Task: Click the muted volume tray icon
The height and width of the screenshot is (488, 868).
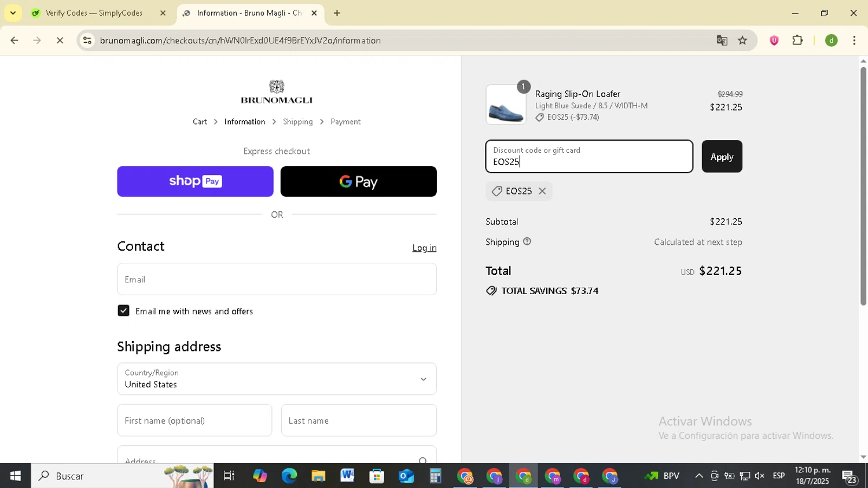Action: [x=760, y=476]
